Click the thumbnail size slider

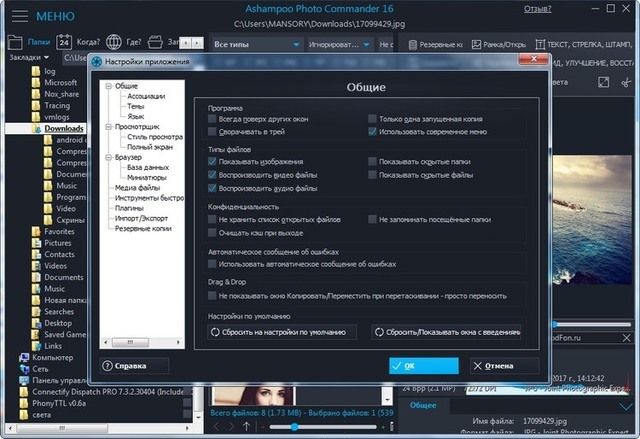pyautogui.click(x=295, y=428)
